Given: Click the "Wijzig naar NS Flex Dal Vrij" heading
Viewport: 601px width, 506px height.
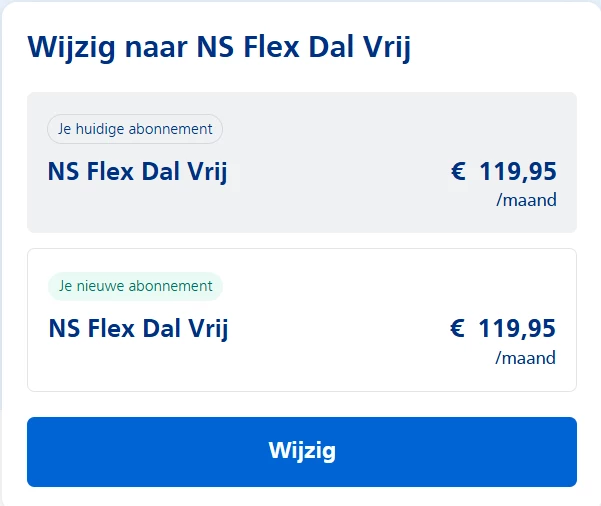Looking at the screenshot, I should [219, 47].
